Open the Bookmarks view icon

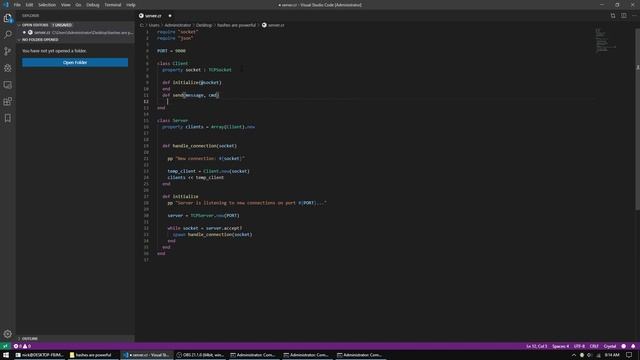click(8, 118)
